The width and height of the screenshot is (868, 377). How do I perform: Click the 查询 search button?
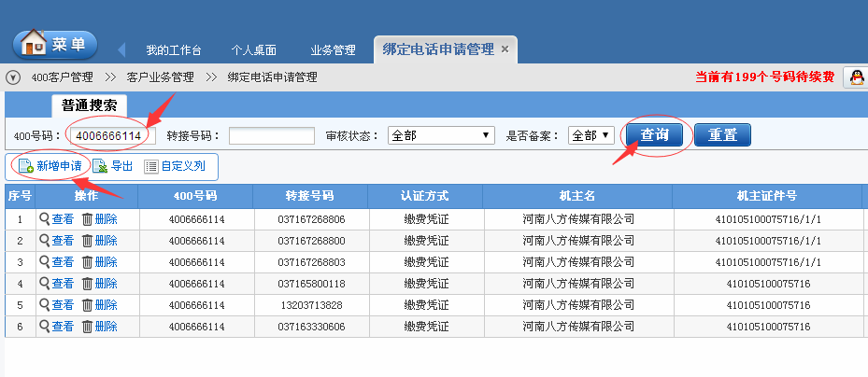click(x=654, y=135)
